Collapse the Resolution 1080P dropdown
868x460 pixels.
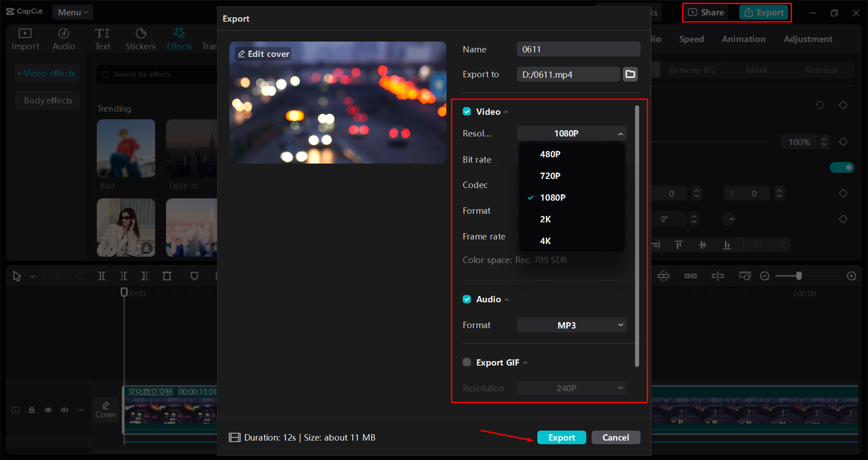point(572,133)
